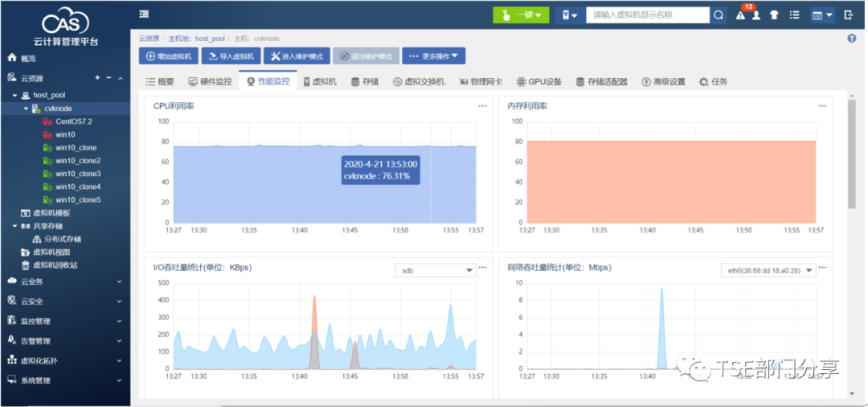The height and width of the screenshot is (407, 868).
Task: Open the task list icon in header
Action: pos(794,15)
